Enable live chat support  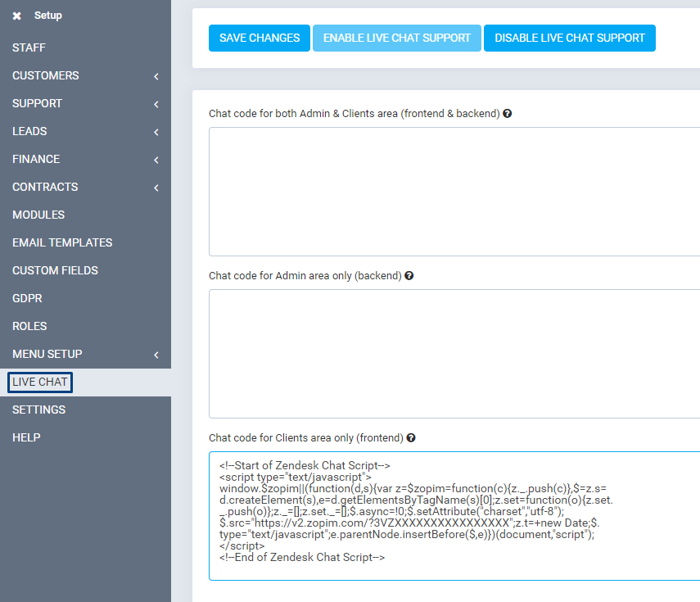coord(396,38)
